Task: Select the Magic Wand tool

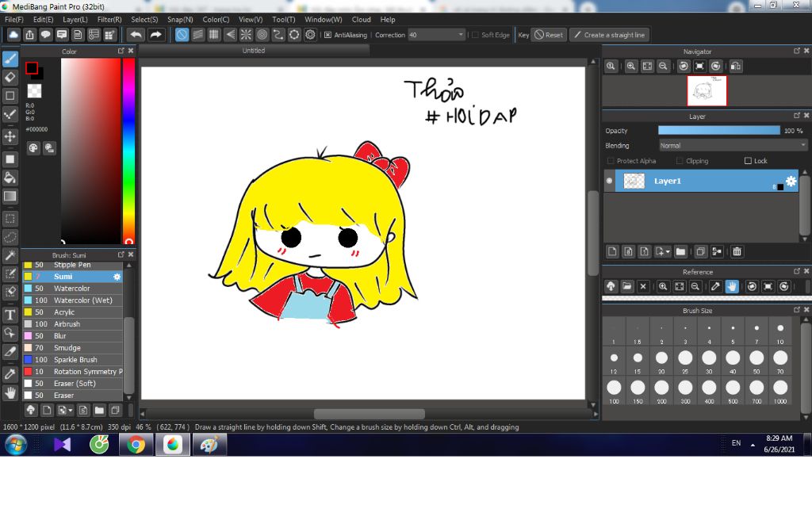Action: click(x=10, y=255)
